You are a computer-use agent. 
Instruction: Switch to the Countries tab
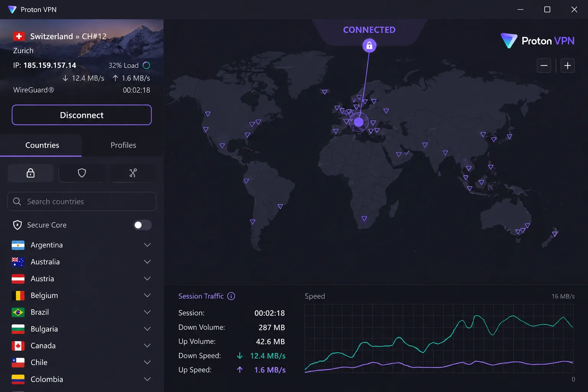coord(41,145)
